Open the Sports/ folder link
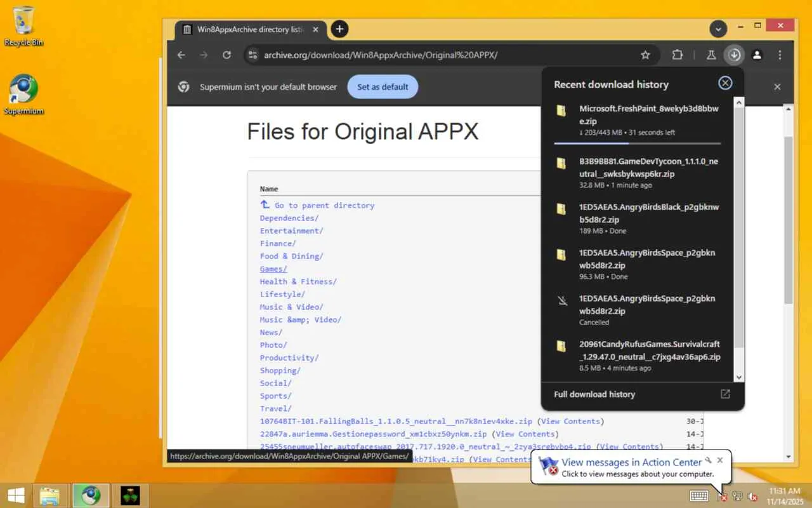 pos(275,396)
